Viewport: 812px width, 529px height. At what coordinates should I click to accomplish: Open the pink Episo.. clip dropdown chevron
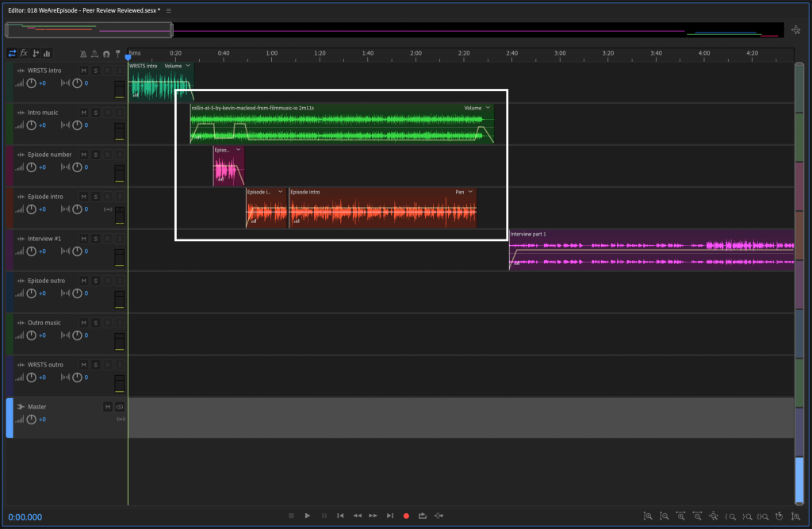click(238, 150)
